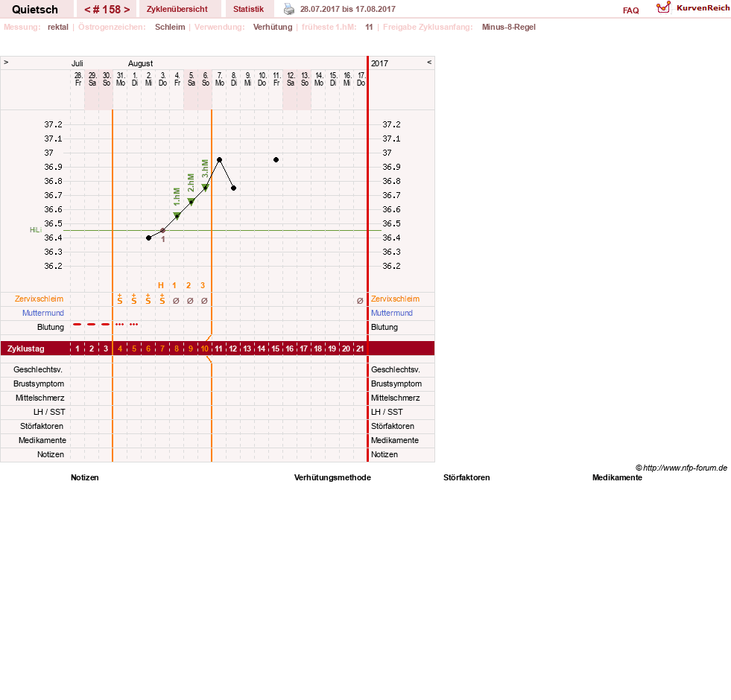
Task: Click date header 17. Do
Action: pyautogui.click(x=361, y=79)
